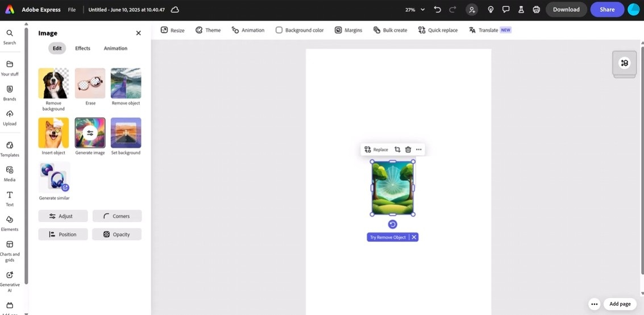Click Try Remove Object suggestion
This screenshot has width=644, height=315.
[388, 237]
